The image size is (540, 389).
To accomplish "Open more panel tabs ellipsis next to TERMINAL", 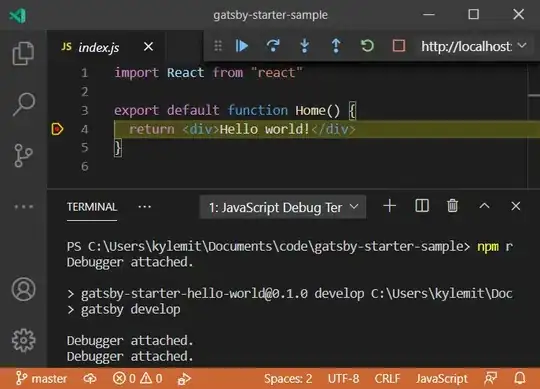I will tap(145, 207).
